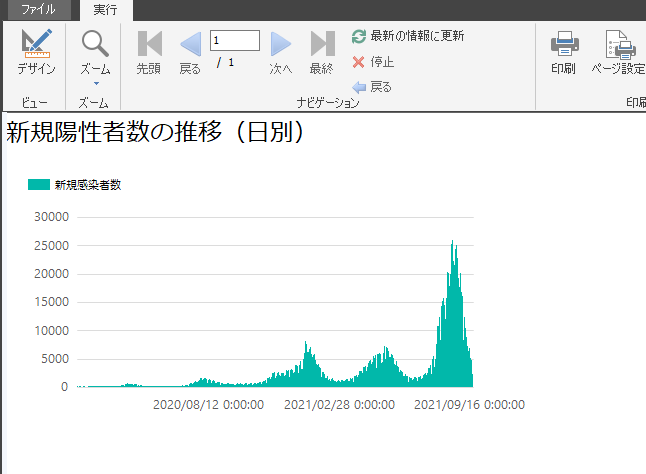
Task: Go to first page (先頭) icon
Action: [x=149, y=43]
